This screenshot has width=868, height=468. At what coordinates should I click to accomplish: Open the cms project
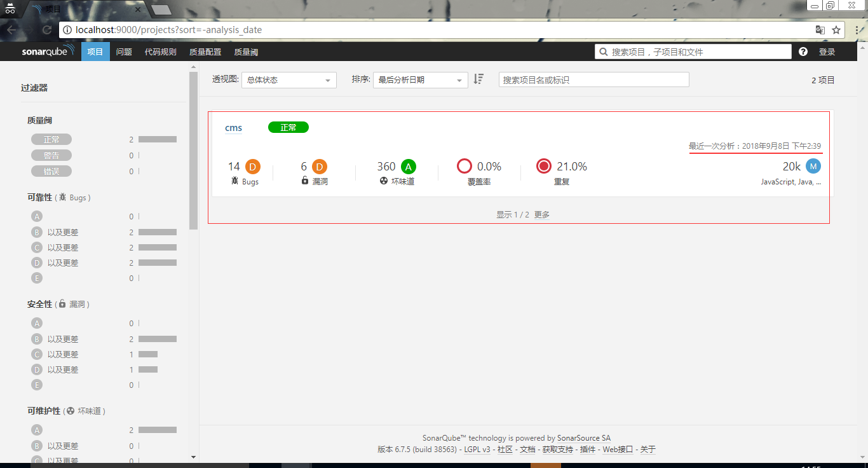click(233, 127)
